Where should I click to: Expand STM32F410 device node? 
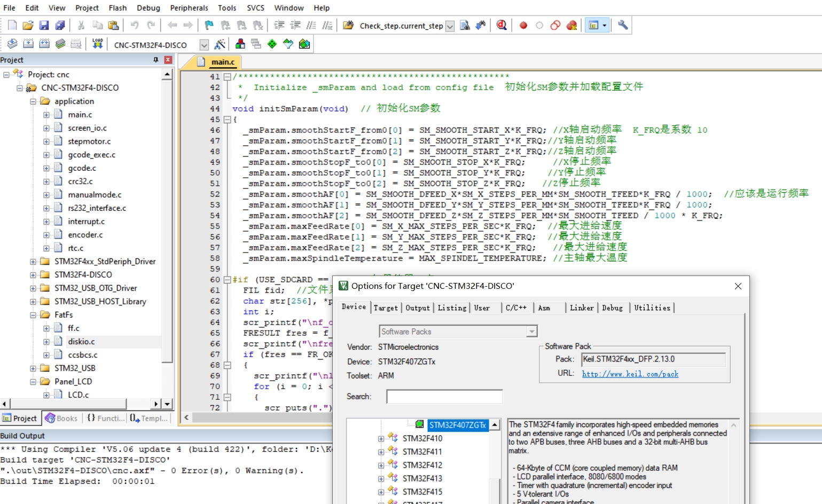(x=381, y=439)
